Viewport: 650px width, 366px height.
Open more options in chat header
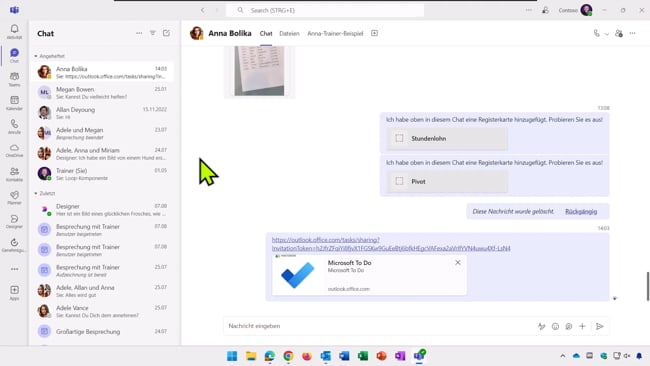point(632,33)
